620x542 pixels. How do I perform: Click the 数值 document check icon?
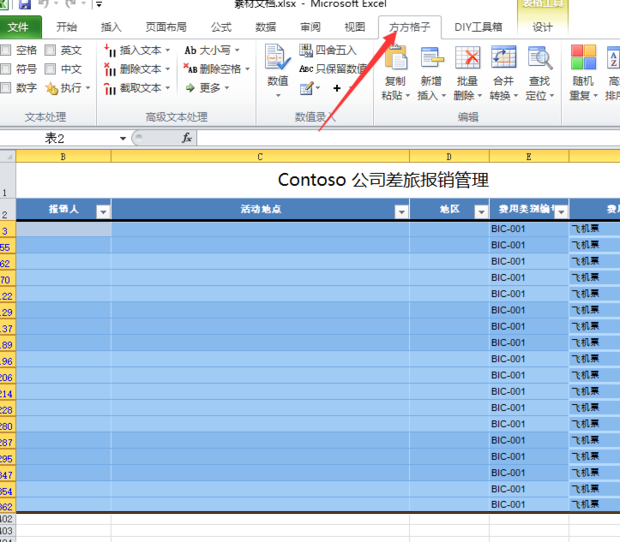[278, 58]
